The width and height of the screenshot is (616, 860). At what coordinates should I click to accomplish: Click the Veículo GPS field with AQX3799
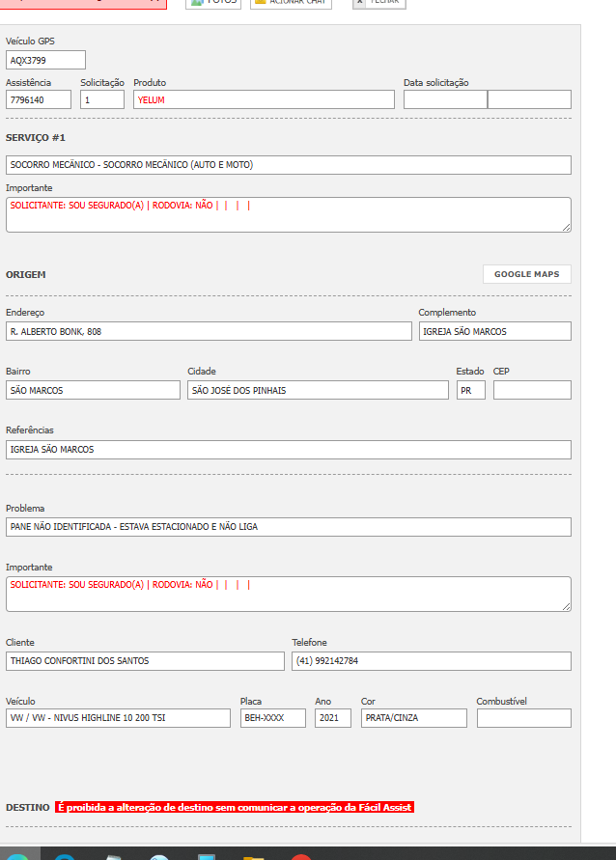pos(45,60)
